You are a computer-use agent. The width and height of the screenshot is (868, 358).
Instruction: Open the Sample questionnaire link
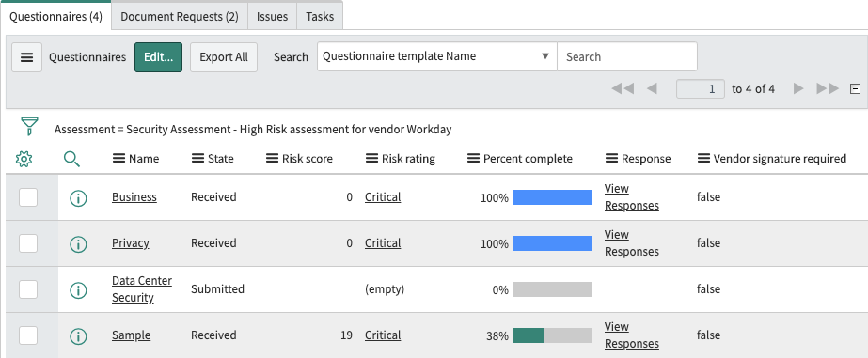[132, 335]
